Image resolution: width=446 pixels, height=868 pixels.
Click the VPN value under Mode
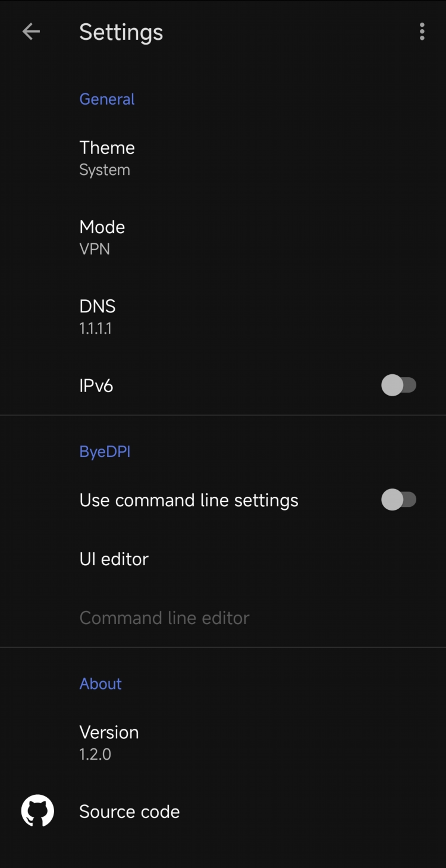[x=95, y=249]
